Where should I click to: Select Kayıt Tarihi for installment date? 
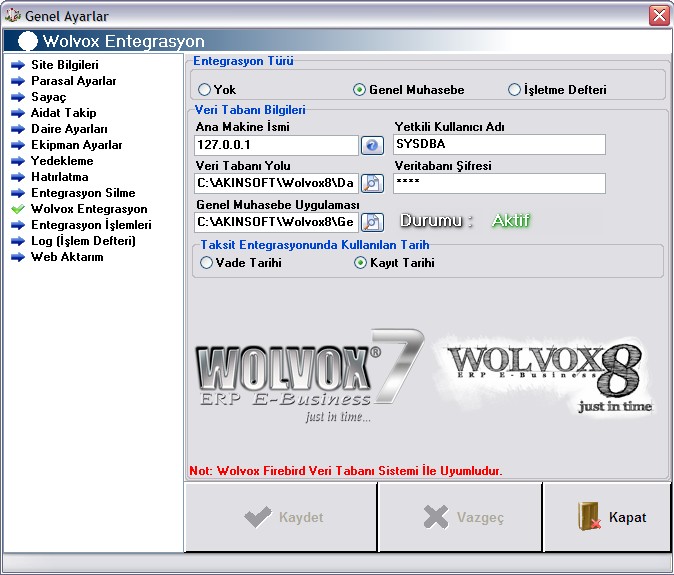tap(394, 263)
